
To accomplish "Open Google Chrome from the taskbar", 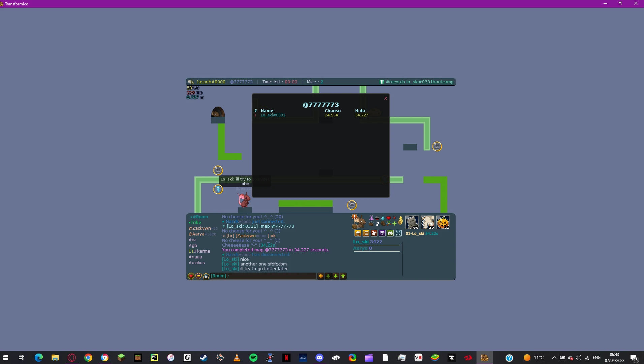I will click(88, 358).
